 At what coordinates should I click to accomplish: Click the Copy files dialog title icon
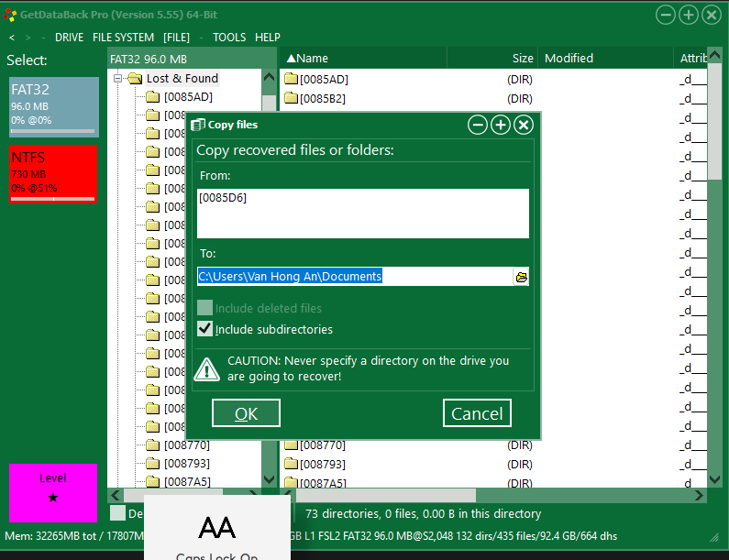pos(197,125)
